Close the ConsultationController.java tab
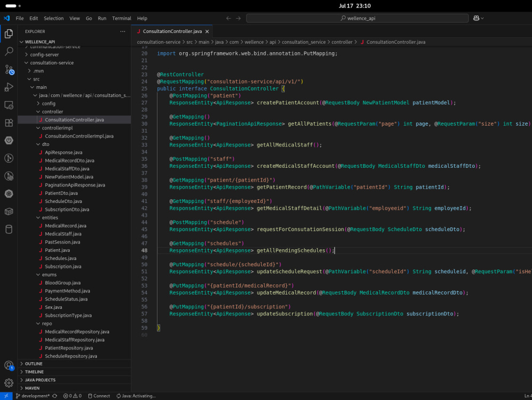The height and width of the screenshot is (400, 532). (x=207, y=31)
